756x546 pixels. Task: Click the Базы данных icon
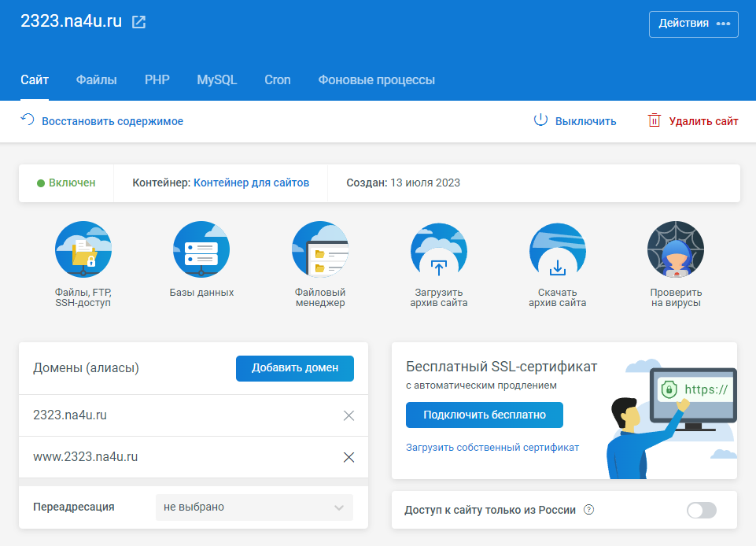201,249
